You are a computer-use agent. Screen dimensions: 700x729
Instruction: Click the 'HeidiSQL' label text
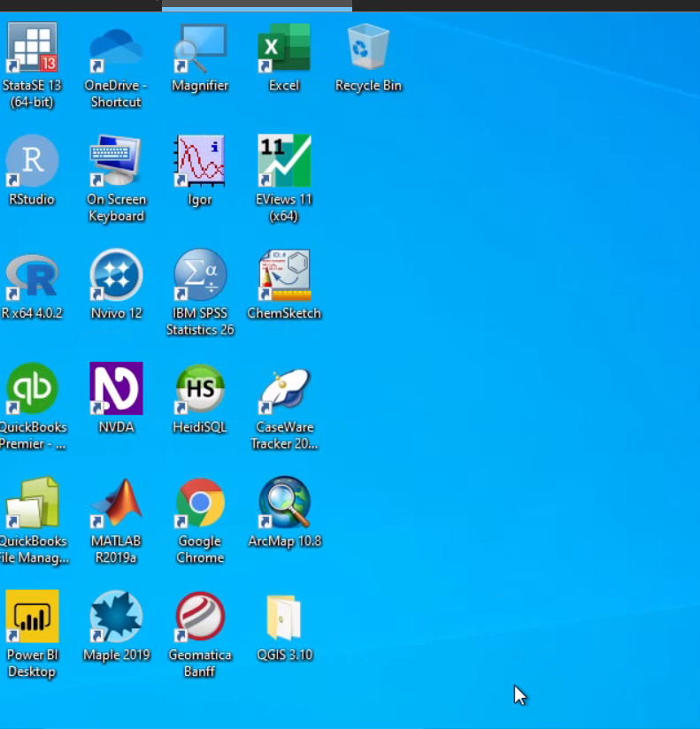pyautogui.click(x=199, y=427)
